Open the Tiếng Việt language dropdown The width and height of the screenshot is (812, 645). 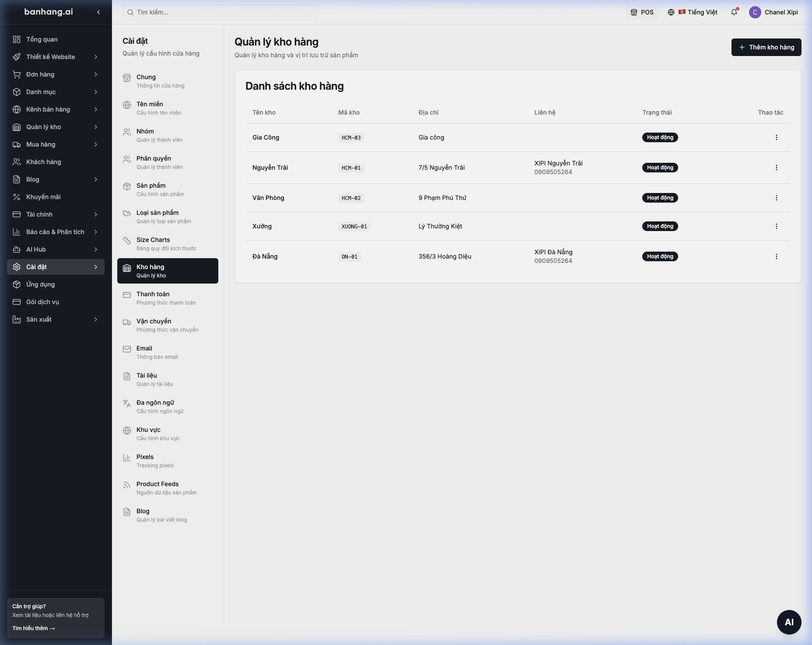point(693,12)
